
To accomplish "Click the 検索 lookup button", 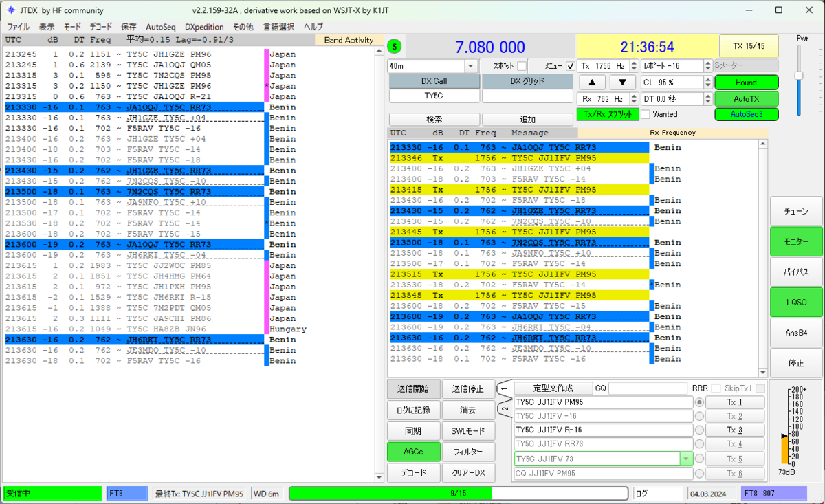I will click(x=433, y=119).
